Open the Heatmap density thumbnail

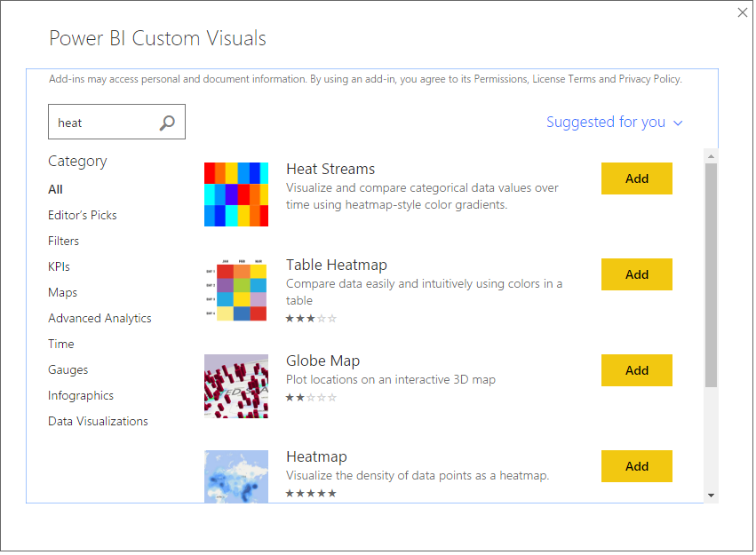(x=236, y=477)
